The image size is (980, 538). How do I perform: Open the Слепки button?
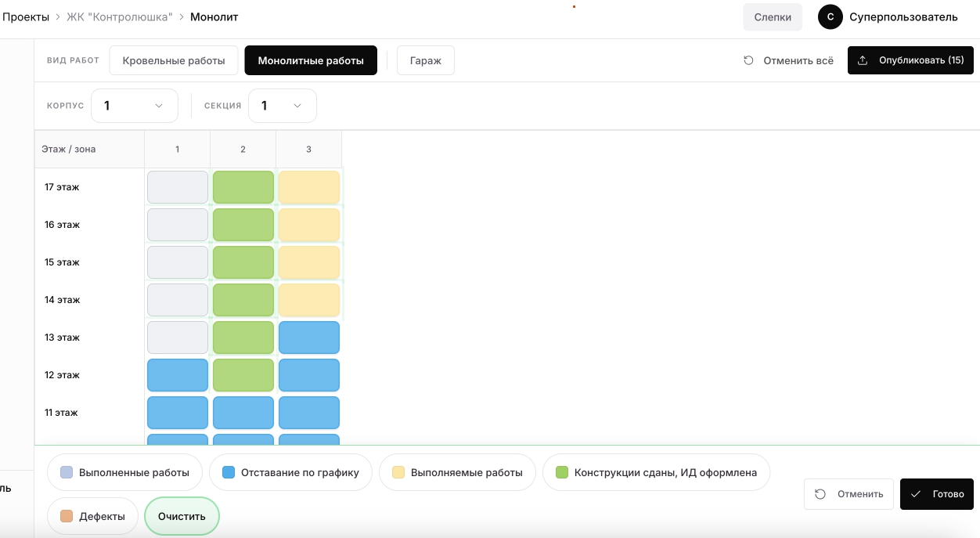tap(773, 17)
